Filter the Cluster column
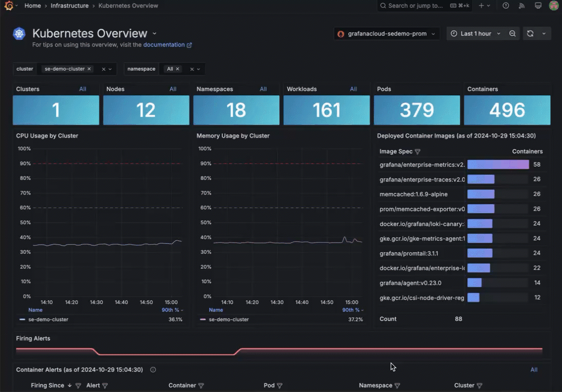562x392 pixels. coord(479,385)
